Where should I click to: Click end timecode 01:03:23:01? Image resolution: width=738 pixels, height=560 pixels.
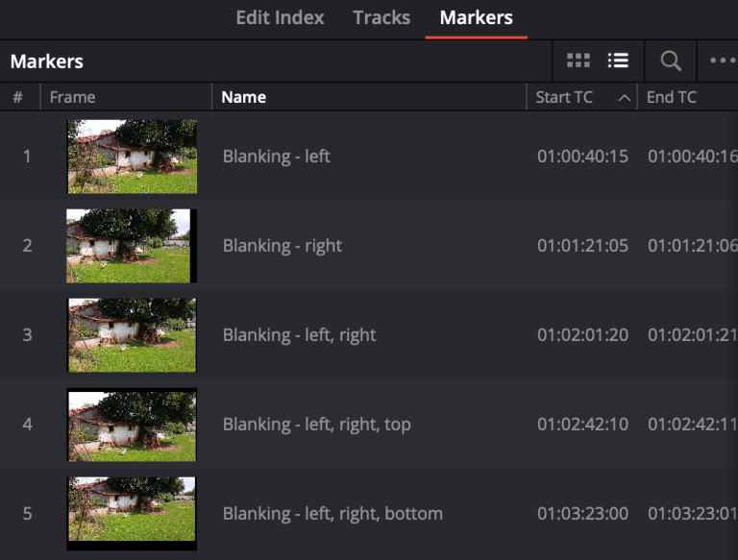pyautogui.click(x=692, y=514)
